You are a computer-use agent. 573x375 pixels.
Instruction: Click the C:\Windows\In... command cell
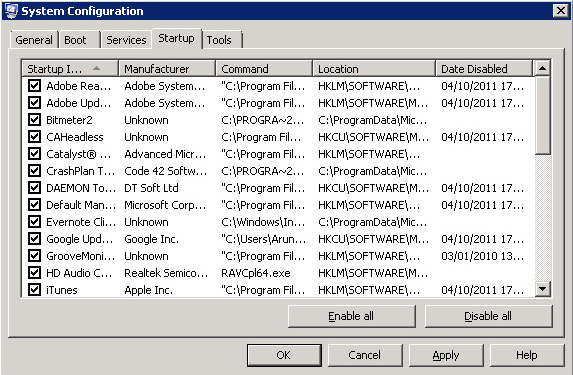[x=263, y=222]
